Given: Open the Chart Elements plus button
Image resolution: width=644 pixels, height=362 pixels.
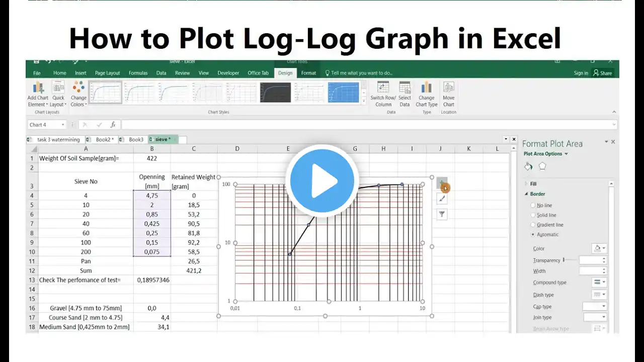Looking at the screenshot, I should pos(442,183).
